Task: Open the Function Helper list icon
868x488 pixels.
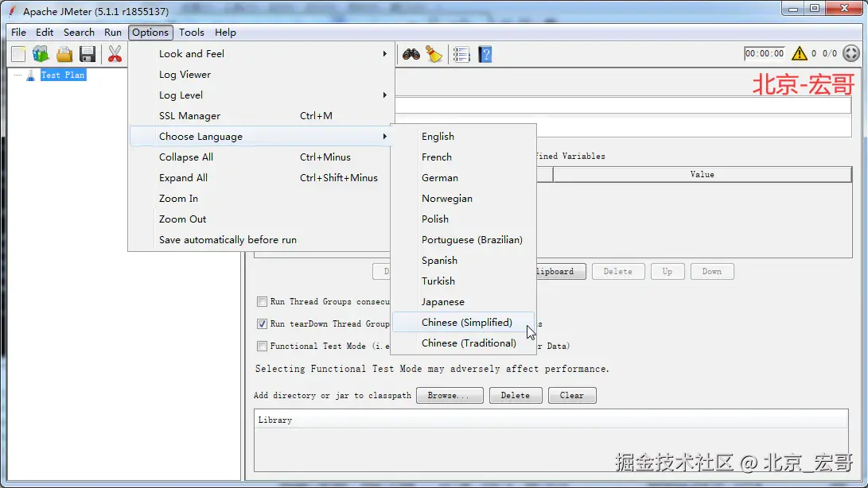Action: [461, 54]
